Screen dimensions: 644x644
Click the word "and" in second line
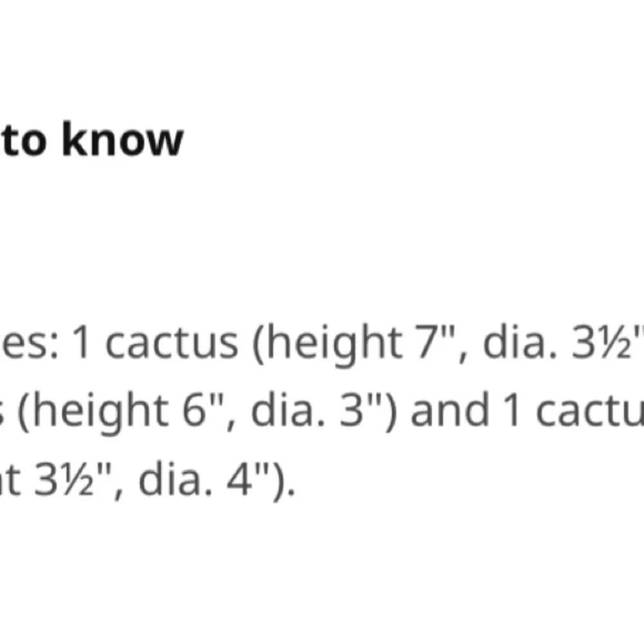pyautogui.click(x=450, y=410)
